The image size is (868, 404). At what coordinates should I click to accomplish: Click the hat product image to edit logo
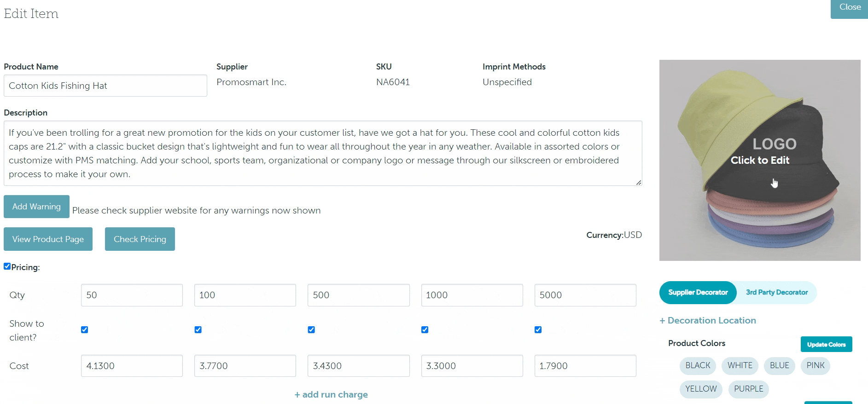point(760,160)
